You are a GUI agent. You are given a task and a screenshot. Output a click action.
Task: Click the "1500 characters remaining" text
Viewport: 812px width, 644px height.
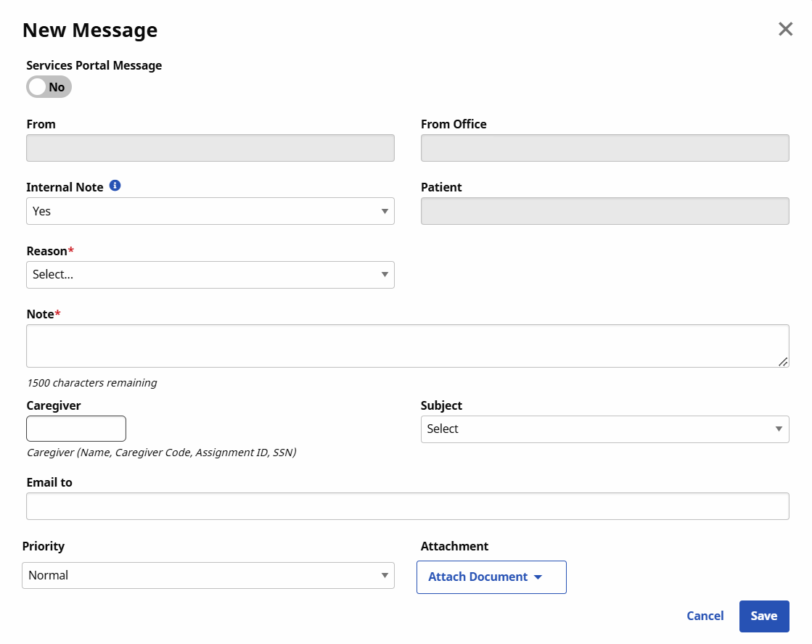click(x=91, y=383)
